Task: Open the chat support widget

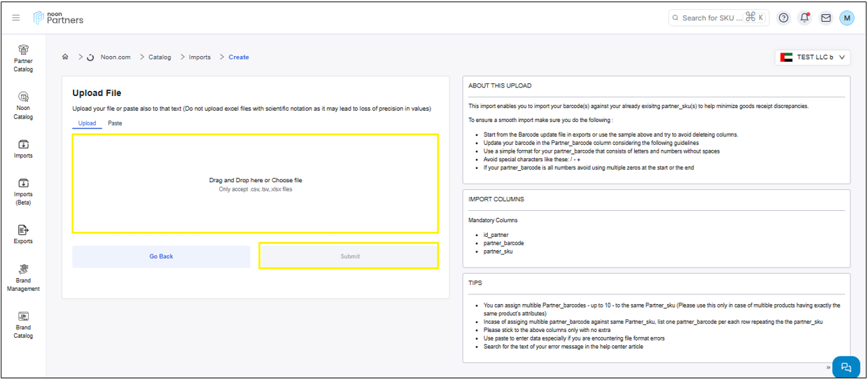Action: pos(846,367)
